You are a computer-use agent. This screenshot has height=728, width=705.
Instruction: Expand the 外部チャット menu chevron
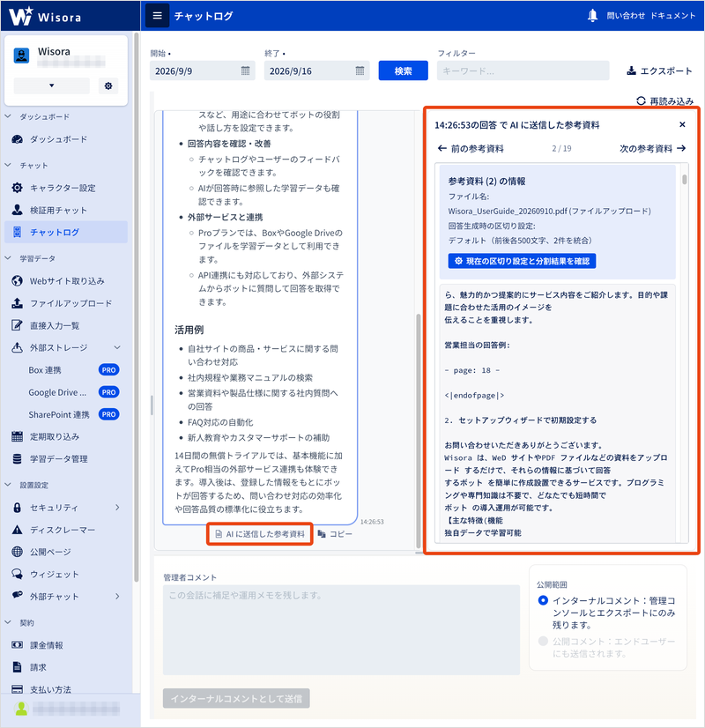[117, 596]
